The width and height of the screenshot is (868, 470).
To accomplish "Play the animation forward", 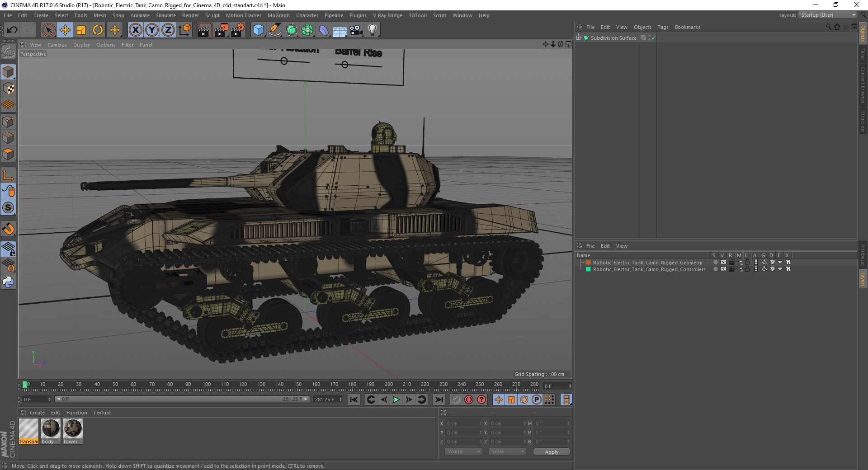I will [396, 399].
